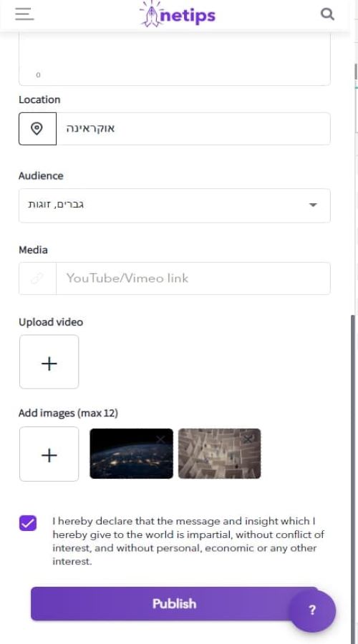Click the Location input field
The width and height of the screenshot is (358, 644).
pos(193,129)
